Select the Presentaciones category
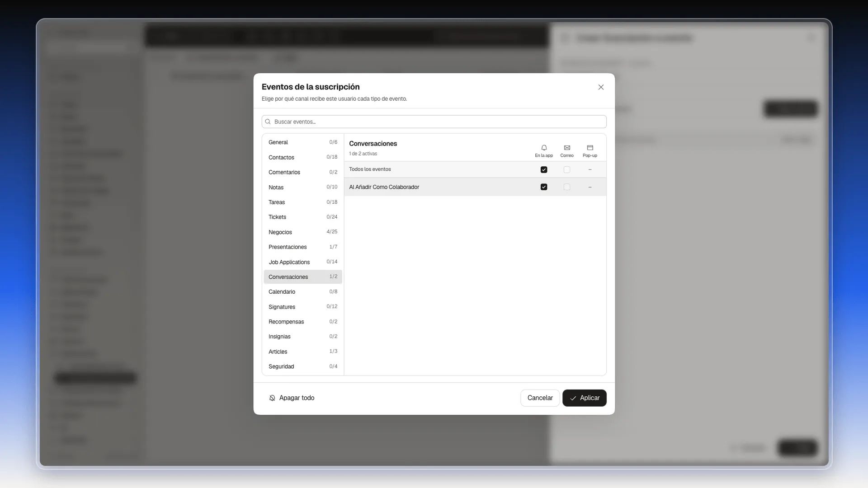 [303, 247]
